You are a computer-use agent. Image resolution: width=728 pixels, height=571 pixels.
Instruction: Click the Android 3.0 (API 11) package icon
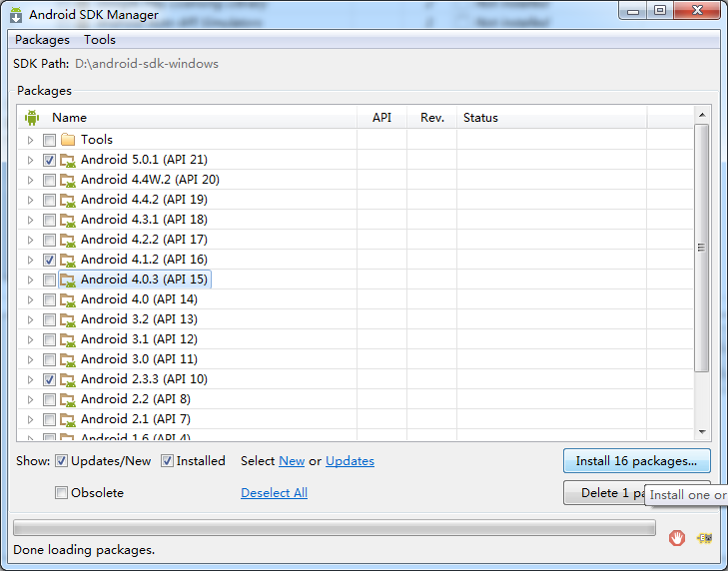pyautogui.click(x=68, y=359)
